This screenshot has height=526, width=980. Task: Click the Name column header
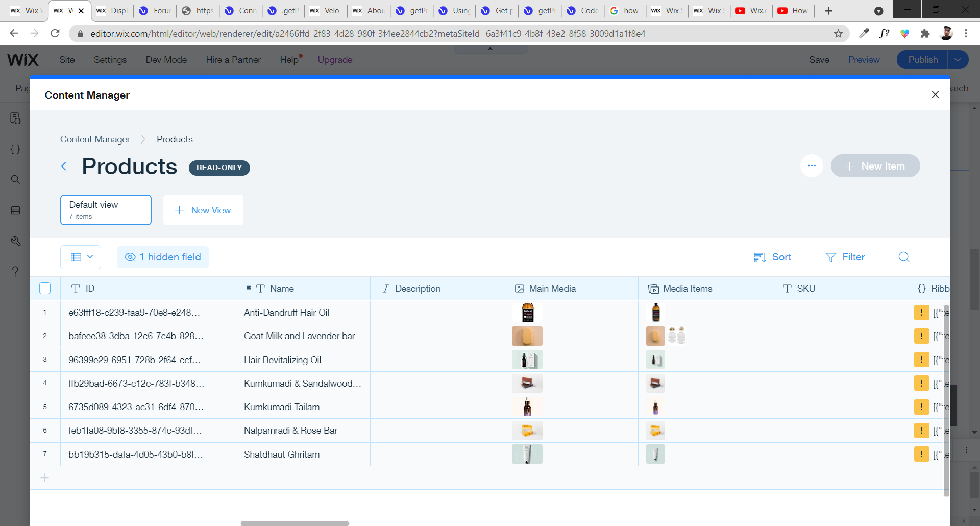[303, 289]
